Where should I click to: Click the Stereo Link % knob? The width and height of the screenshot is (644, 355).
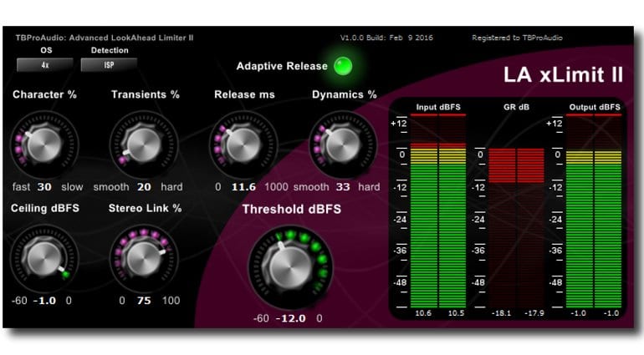144,259
